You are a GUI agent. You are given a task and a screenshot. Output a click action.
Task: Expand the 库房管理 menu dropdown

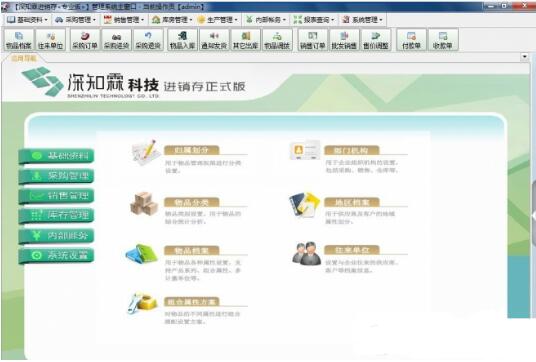click(x=172, y=20)
